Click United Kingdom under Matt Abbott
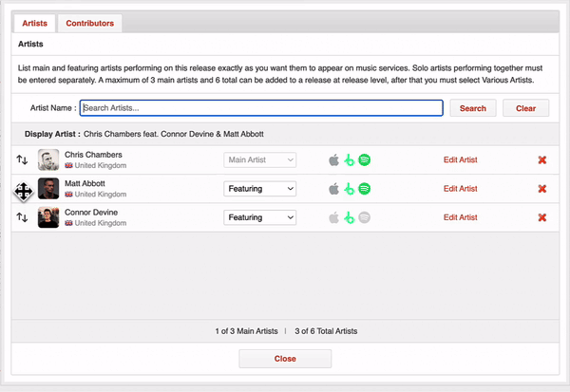The height and width of the screenshot is (392, 570). (101, 194)
